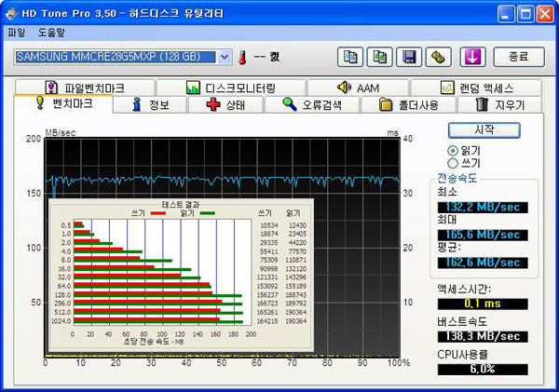Click the green 읽기 legend swatch
This screenshot has width=559, height=392.
tap(208, 213)
